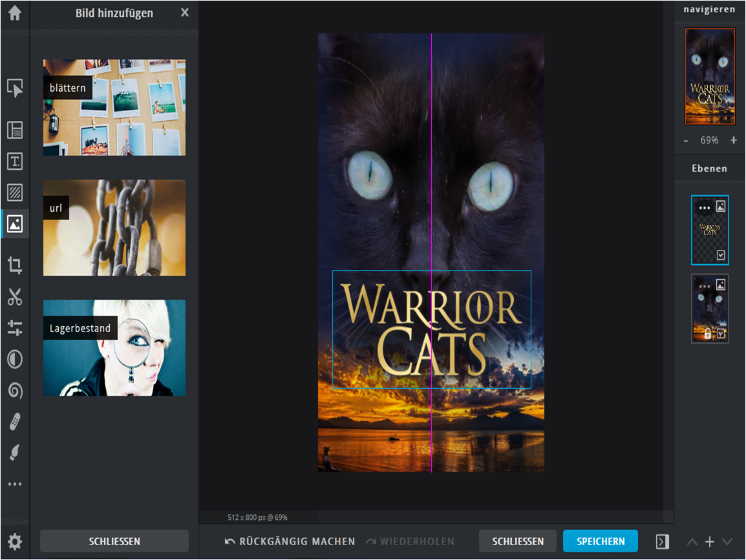
Task: Choose the url image source card
Action: pos(114,228)
